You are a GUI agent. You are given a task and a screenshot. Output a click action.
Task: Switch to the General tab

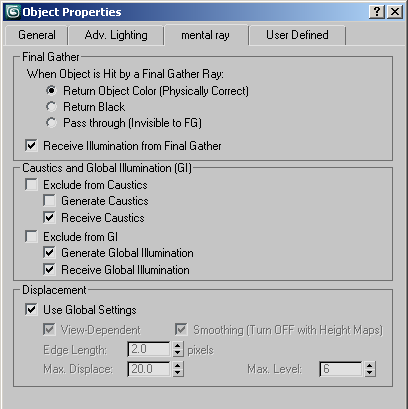[37, 35]
